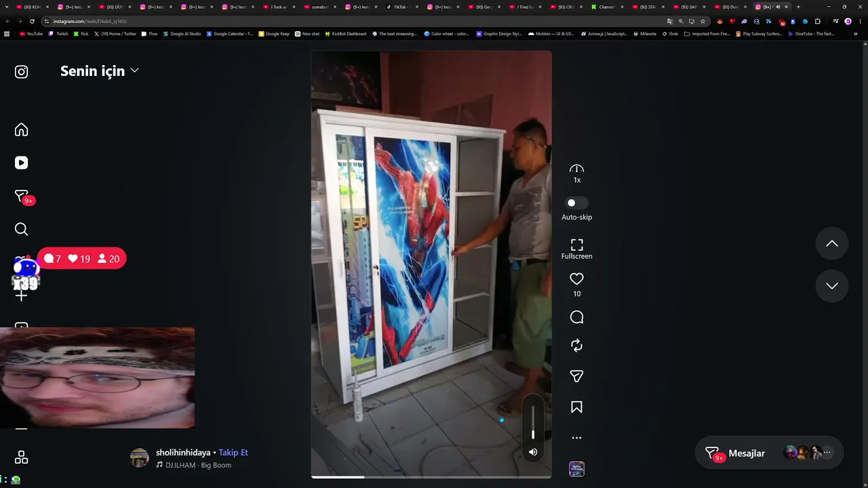Go to the next reel with down chevron
This screenshot has width=868, height=488.
[x=832, y=286]
